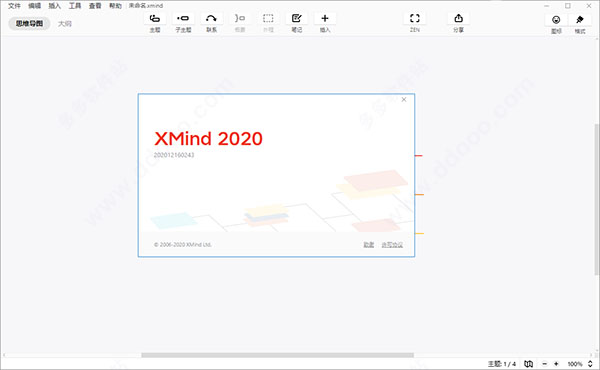Open the Format (格式) brush panel
The image size is (600, 370).
[x=580, y=20]
